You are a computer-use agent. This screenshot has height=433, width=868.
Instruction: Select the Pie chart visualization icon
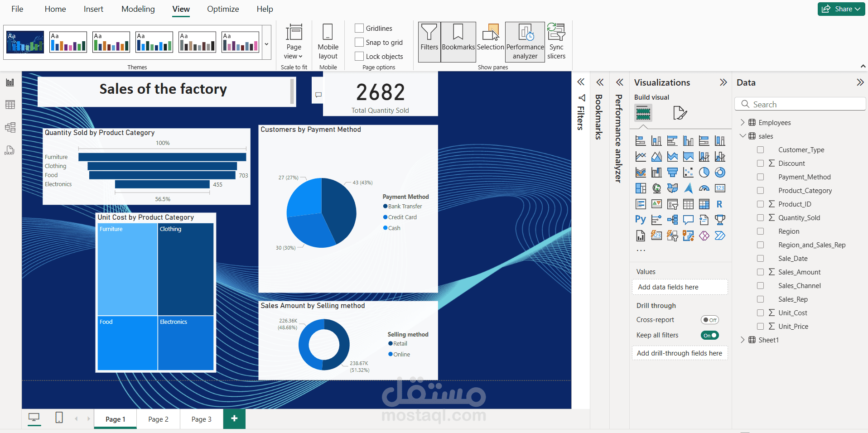704,173
